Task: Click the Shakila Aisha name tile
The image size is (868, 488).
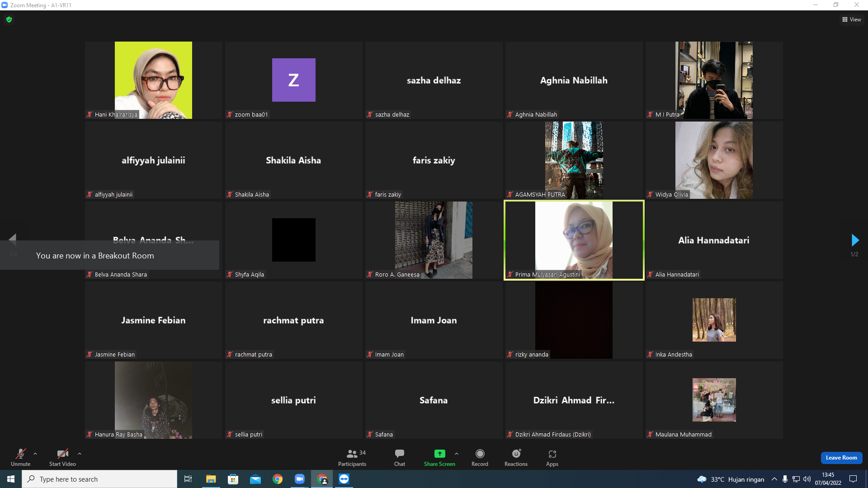Action: click(x=293, y=160)
